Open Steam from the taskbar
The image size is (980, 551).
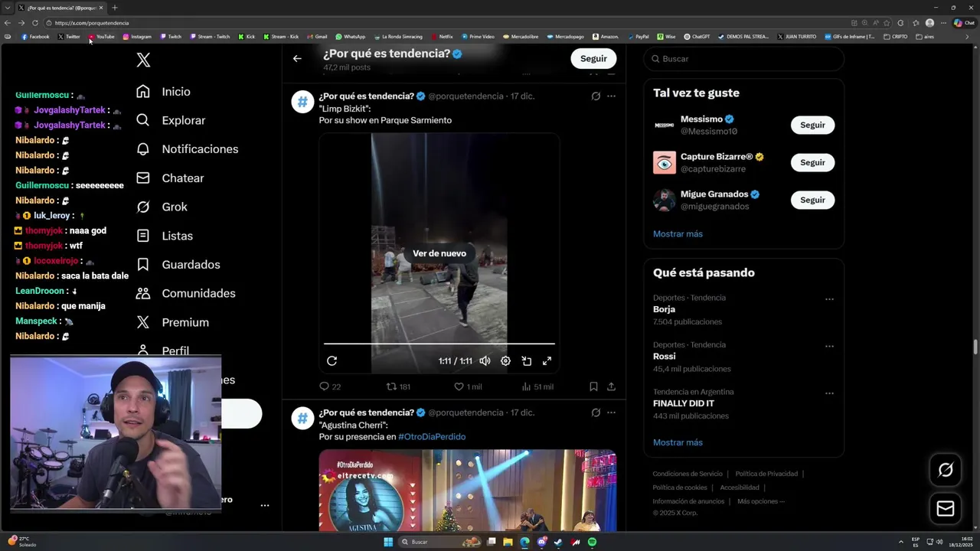tap(558, 542)
